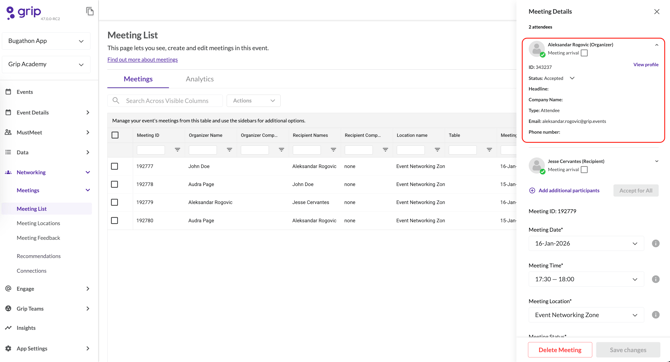Open the Meeting Location dropdown
Image resolution: width=670 pixels, height=362 pixels.
(586, 315)
